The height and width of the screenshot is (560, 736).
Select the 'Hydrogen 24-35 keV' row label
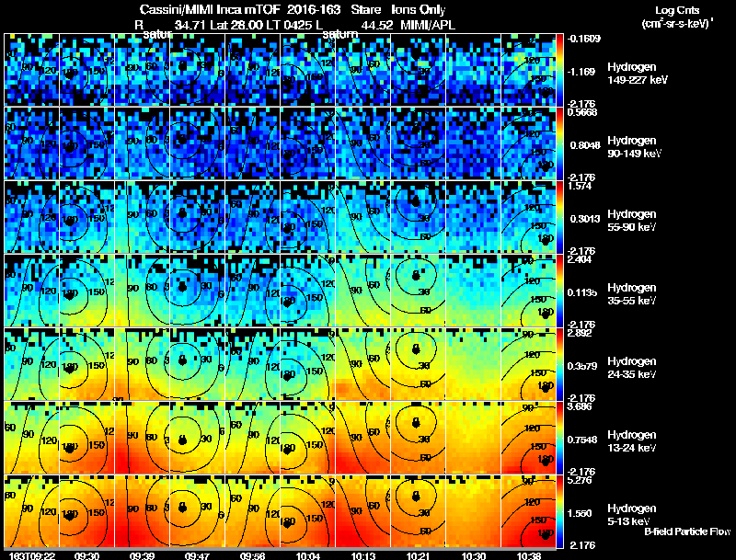[632, 368]
